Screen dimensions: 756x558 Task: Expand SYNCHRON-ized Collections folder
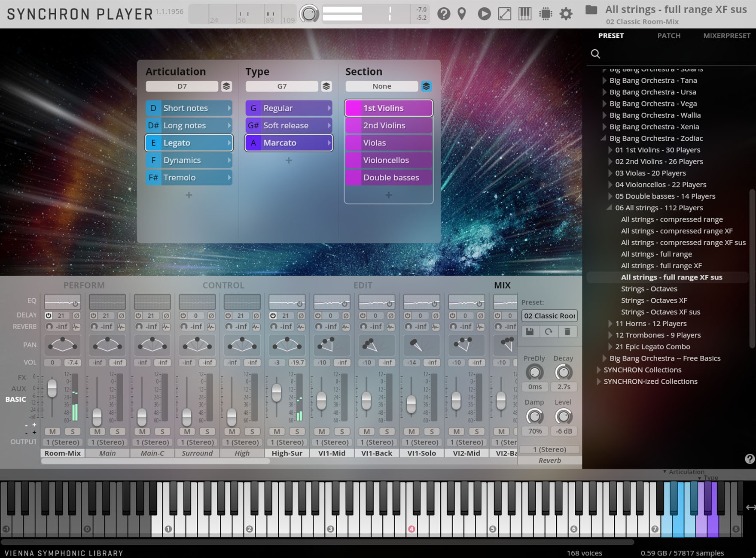tap(599, 381)
